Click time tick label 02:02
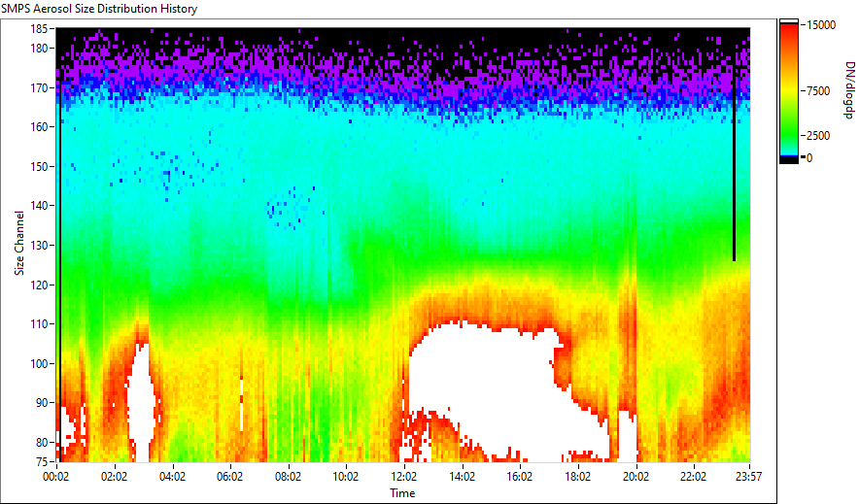 pyautogui.click(x=114, y=477)
